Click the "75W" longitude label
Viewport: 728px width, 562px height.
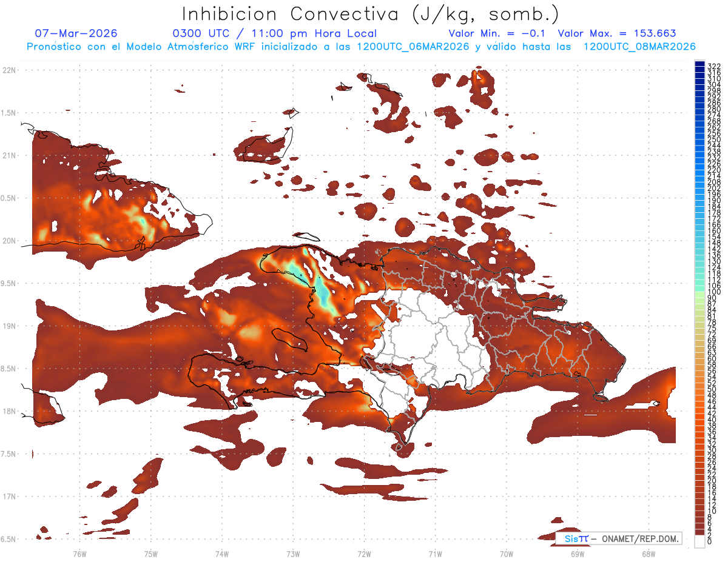tap(151, 554)
